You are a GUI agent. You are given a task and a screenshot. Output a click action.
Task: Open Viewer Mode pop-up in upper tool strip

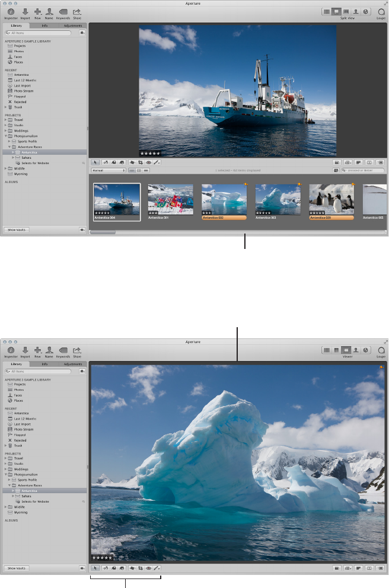coord(347,162)
